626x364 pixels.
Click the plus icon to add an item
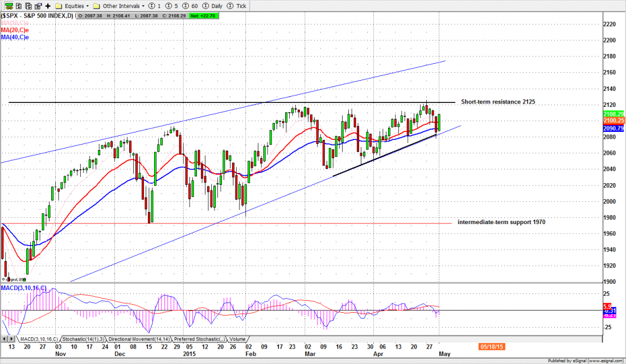47,6
